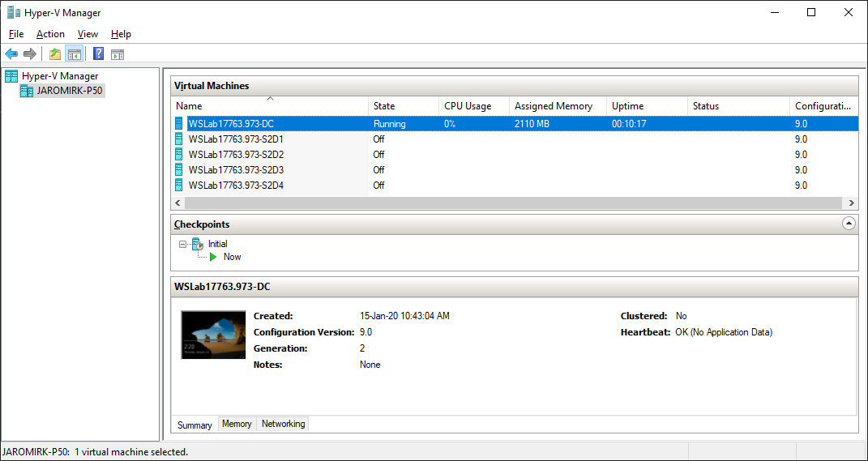Switch to the Memory tab
This screenshot has height=461, width=868.
click(x=237, y=424)
